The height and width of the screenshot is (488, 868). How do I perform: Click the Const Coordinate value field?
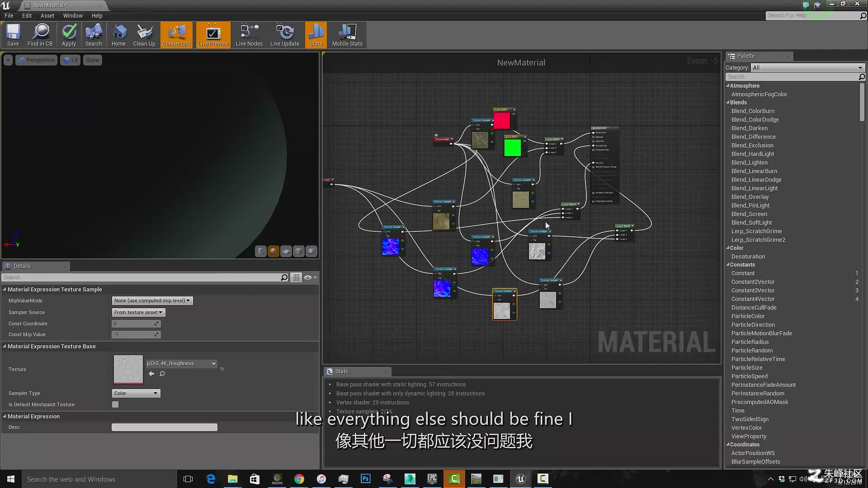tap(136, 324)
